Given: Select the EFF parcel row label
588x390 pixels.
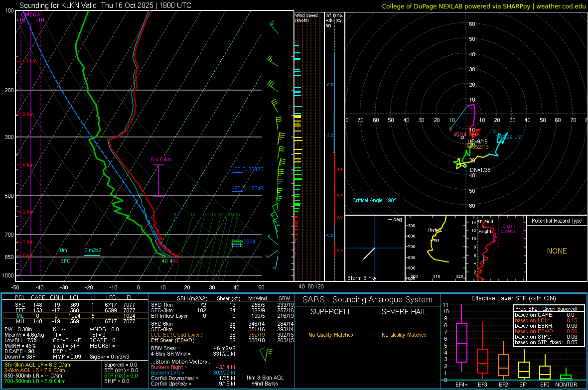Looking at the screenshot, I should point(20,310).
